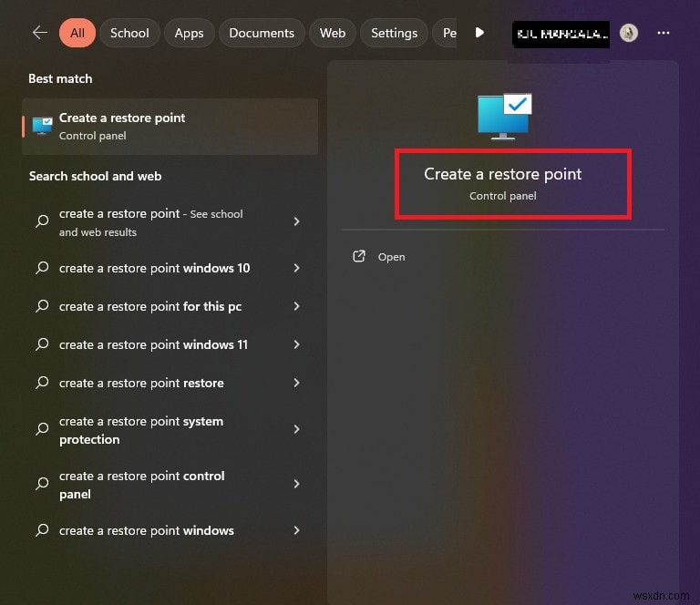This screenshot has height=605, width=700.
Task: Click search icon beside windows 10 suggestion
Action: (x=42, y=268)
